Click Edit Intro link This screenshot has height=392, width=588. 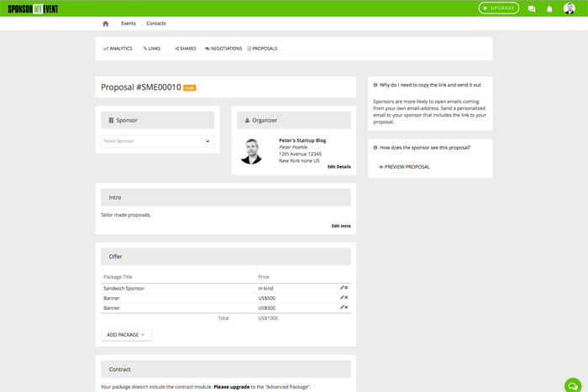point(340,227)
